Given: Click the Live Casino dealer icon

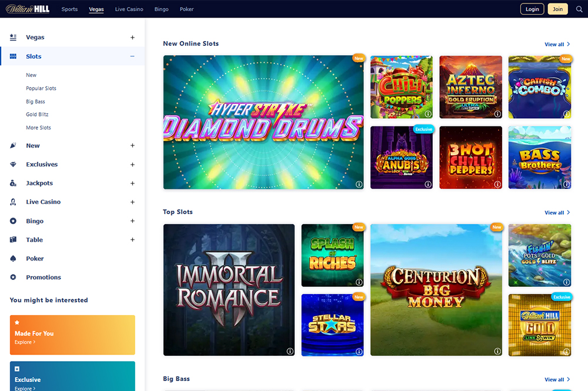Looking at the screenshot, I should click(x=13, y=202).
